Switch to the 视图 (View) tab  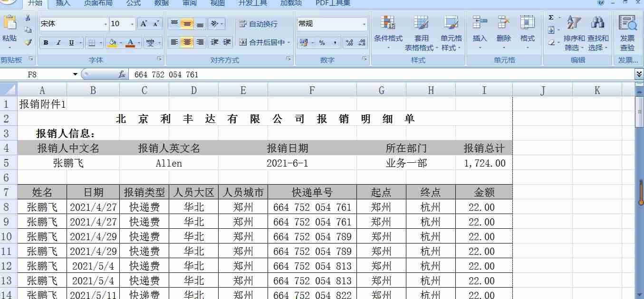[218, 3]
